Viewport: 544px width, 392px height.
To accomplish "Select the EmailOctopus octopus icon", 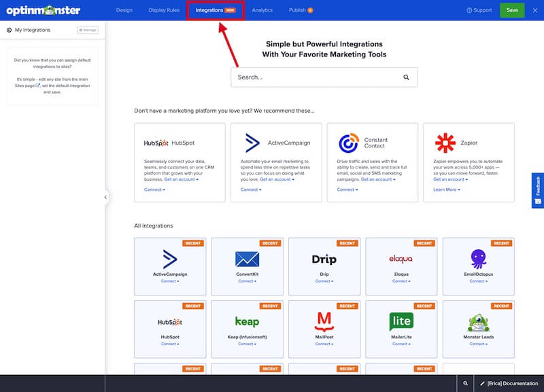I will [477, 259].
